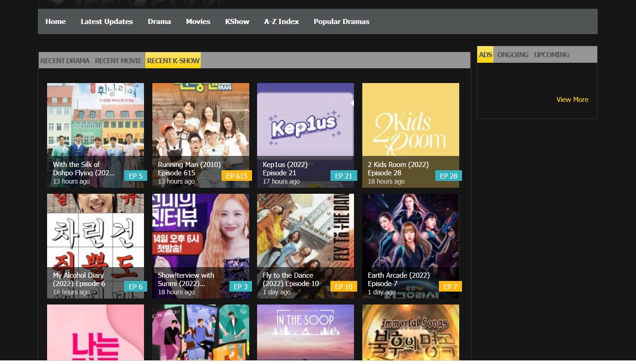
Task: Switch to the Recent Movie tab
Action: click(118, 60)
